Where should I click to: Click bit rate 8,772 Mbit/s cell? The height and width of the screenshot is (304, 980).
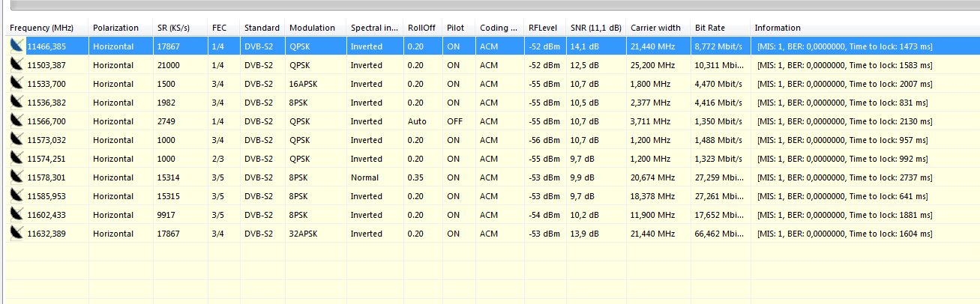(x=718, y=46)
